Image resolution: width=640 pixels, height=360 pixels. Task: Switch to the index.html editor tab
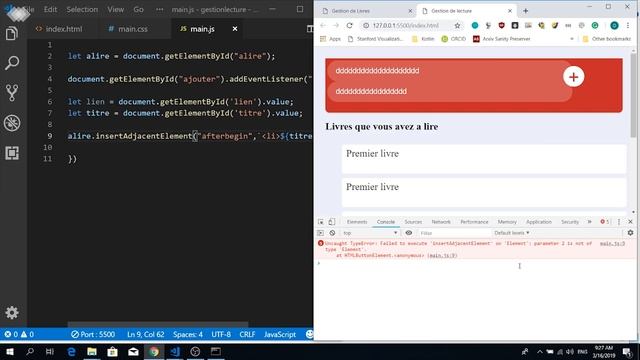pos(60,29)
